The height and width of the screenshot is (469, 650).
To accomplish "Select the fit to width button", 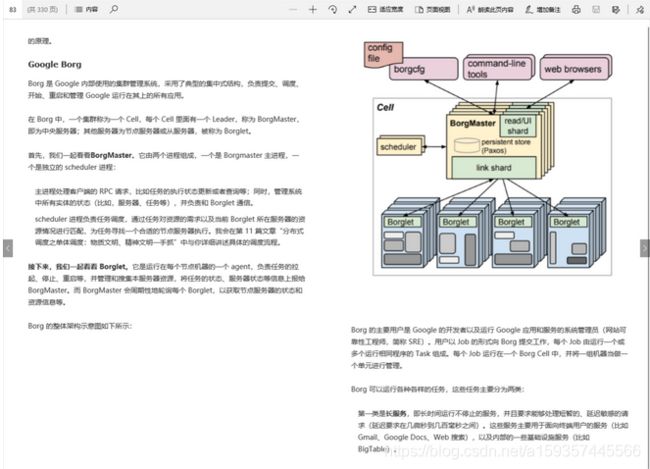I will 386,10.
